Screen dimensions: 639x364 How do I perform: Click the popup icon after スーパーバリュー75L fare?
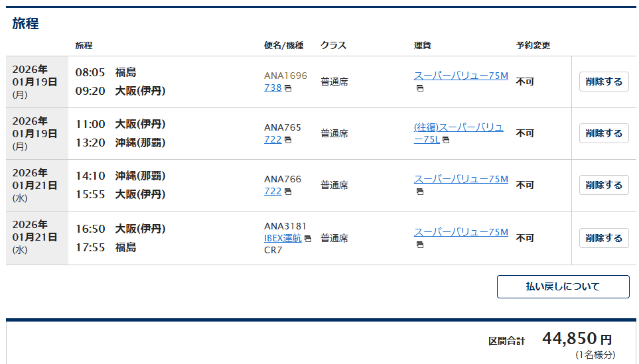click(446, 140)
